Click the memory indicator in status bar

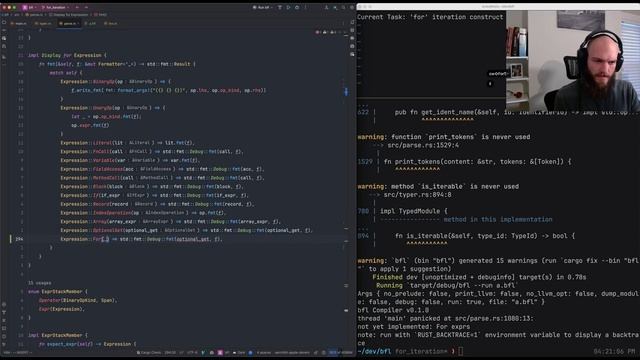coord(340,353)
